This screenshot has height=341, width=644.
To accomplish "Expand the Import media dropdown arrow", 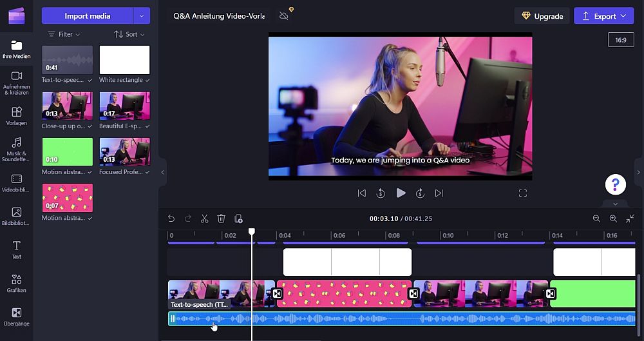I will tap(142, 16).
